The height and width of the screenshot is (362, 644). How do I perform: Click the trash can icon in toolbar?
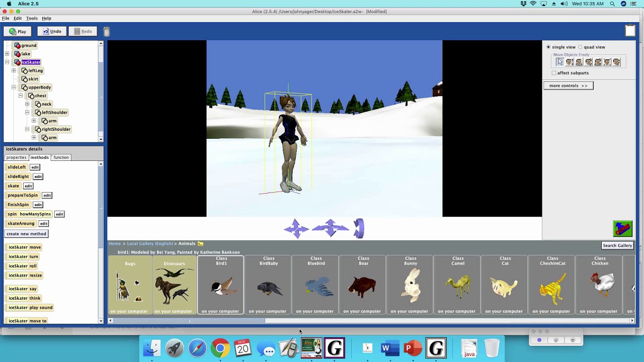coord(106,32)
